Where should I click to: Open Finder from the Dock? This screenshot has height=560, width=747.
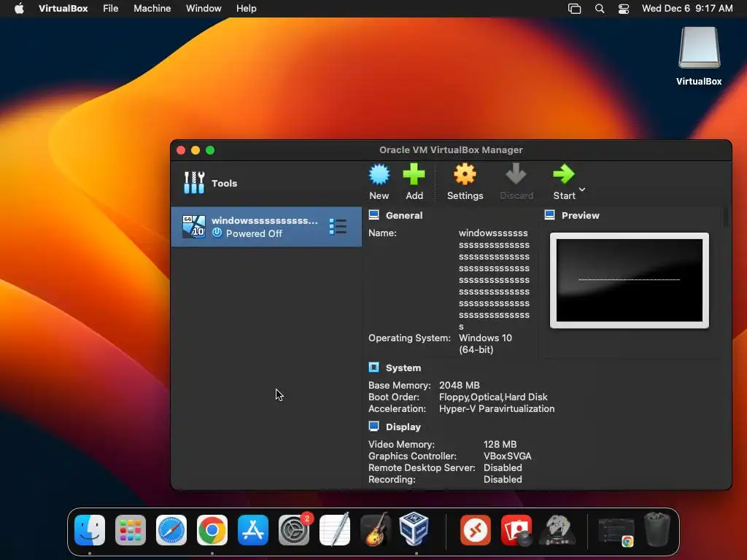pyautogui.click(x=90, y=530)
